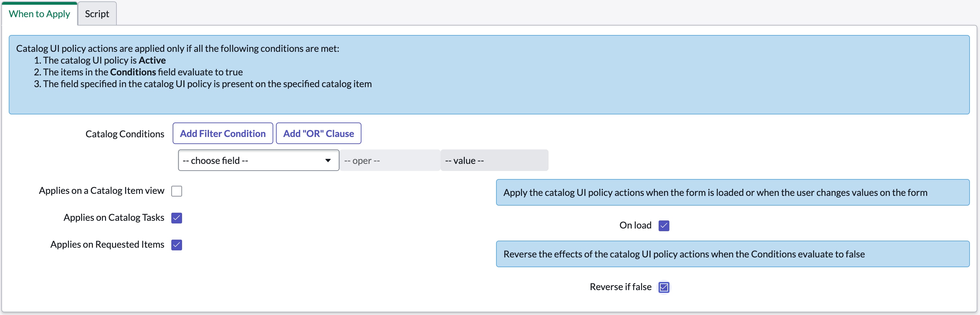Click the "On load" label text
The width and height of the screenshot is (980, 315).
(635, 225)
